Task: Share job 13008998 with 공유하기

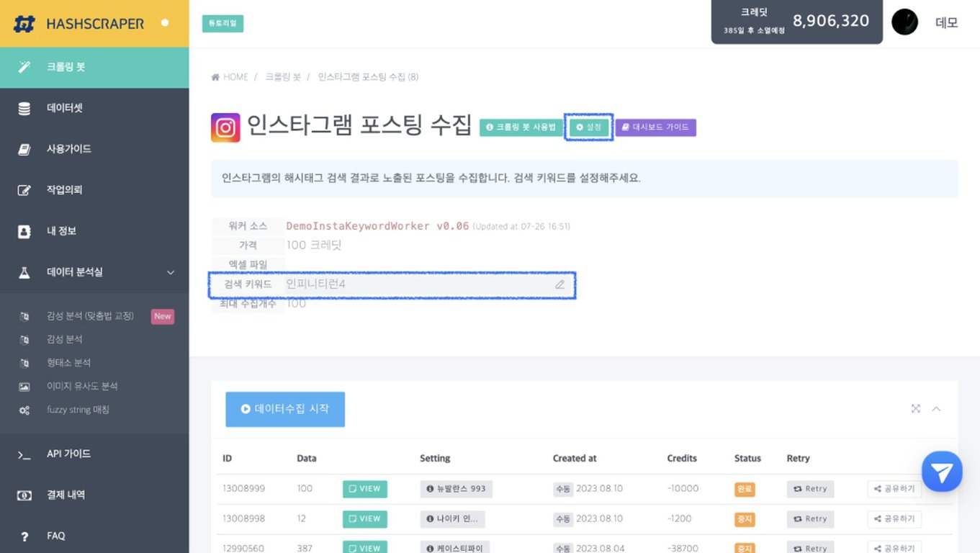Action: (x=894, y=519)
